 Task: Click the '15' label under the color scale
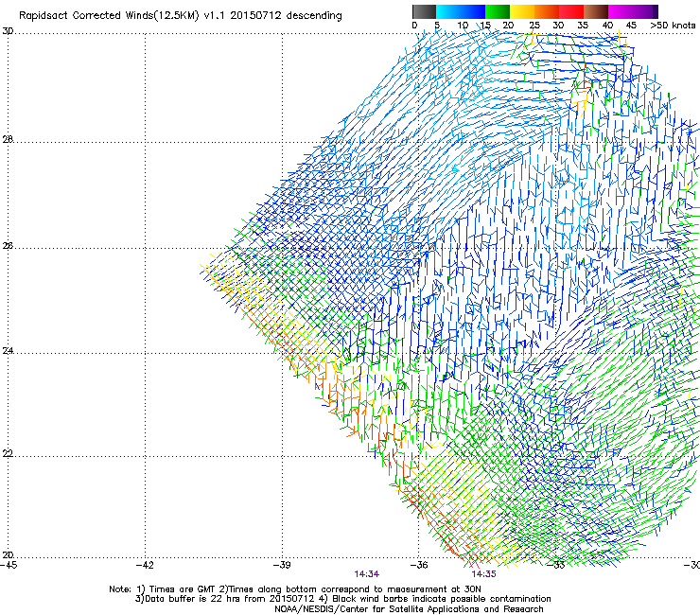[x=485, y=26]
